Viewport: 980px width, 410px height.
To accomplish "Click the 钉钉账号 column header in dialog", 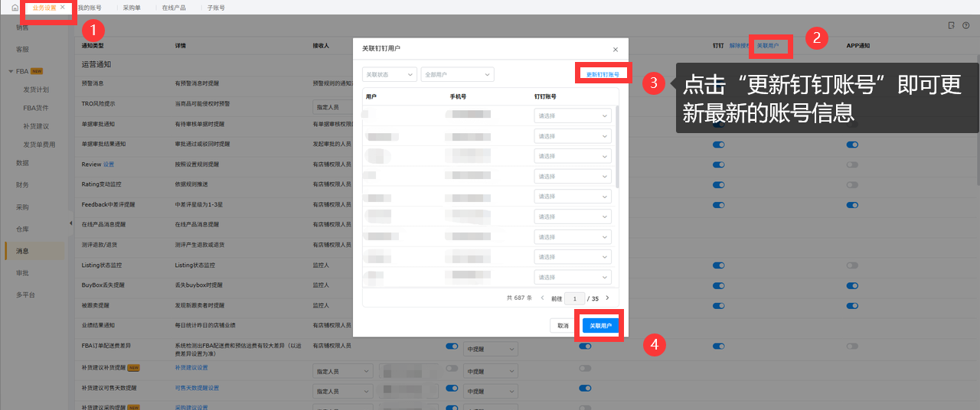I will coord(545,97).
